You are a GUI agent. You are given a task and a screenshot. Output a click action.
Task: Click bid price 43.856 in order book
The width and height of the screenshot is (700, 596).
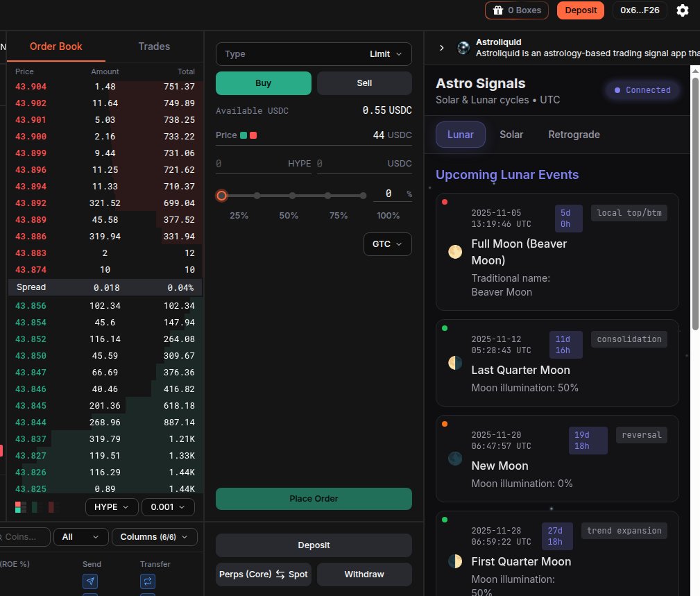pyautogui.click(x=31, y=306)
